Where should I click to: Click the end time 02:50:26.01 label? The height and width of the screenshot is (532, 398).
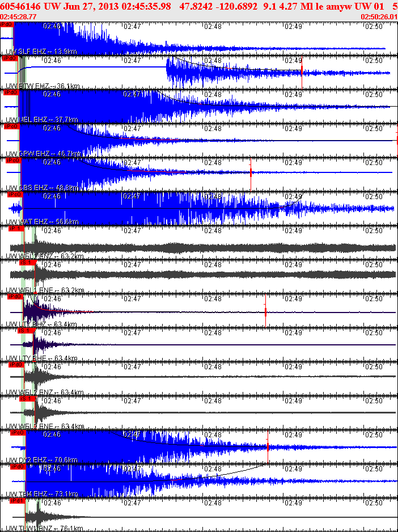(x=379, y=16)
